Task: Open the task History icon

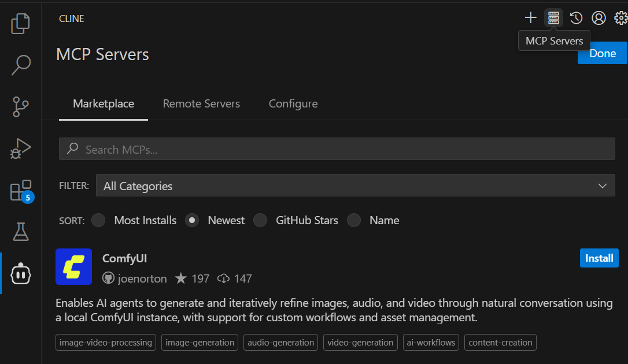Action: [x=576, y=17]
